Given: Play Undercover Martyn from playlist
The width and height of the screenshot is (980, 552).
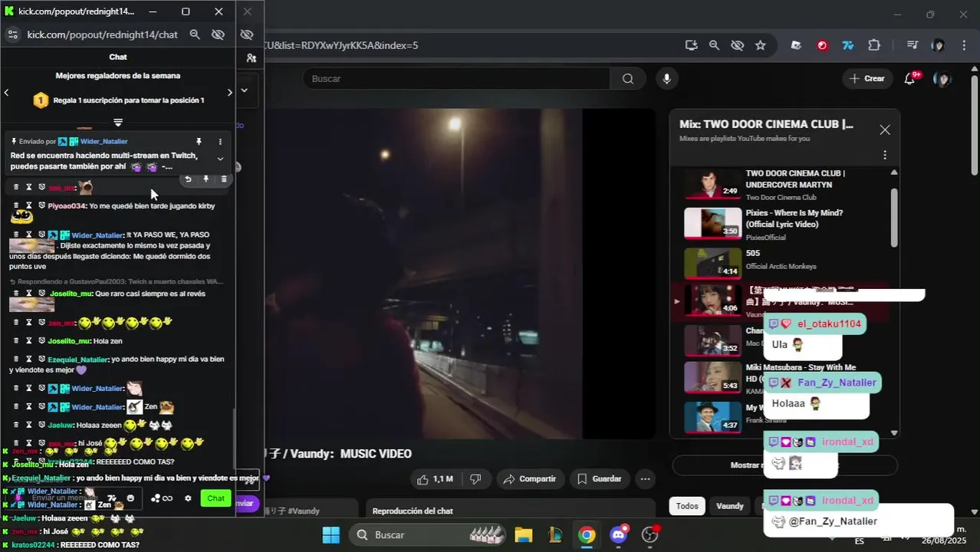Looking at the screenshot, I should pos(786,183).
